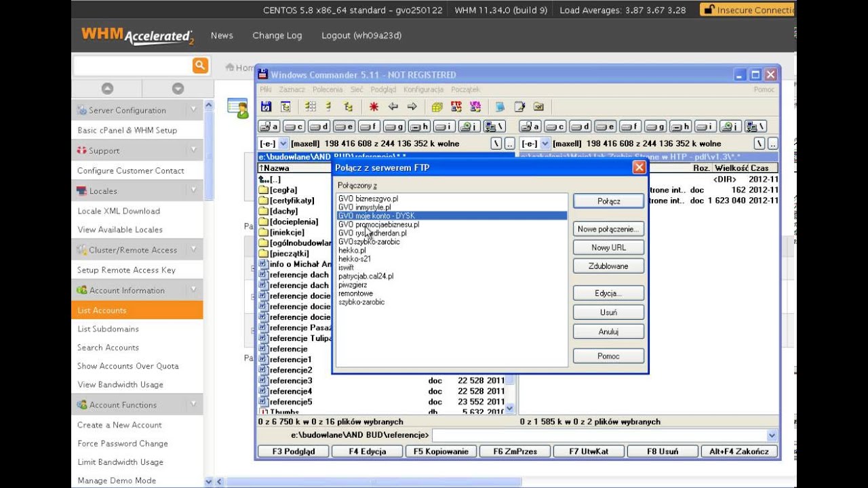The width and height of the screenshot is (868, 488).
Task: Click the Nowe połączenie button
Action: (x=609, y=229)
